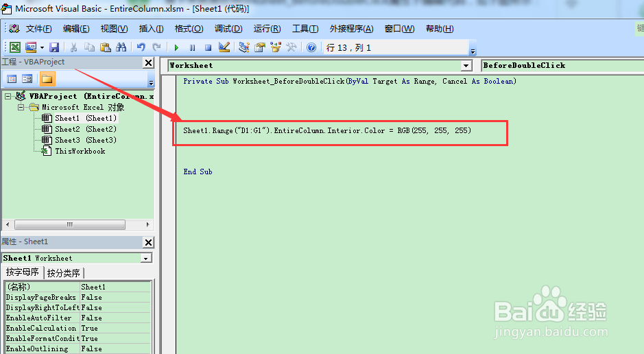This screenshot has width=644, height=354.
Task: Open the Properties Window toolbar icon
Action: point(259,47)
